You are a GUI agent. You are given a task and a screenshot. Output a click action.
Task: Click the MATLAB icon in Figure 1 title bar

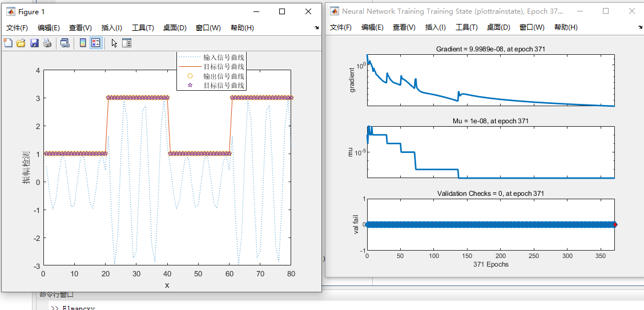point(10,11)
